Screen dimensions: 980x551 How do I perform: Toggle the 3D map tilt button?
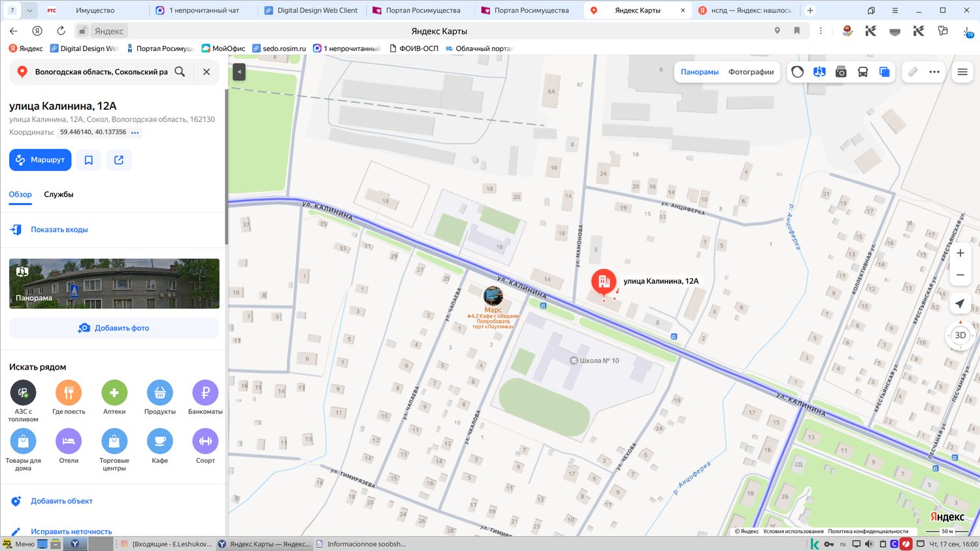point(960,336)
